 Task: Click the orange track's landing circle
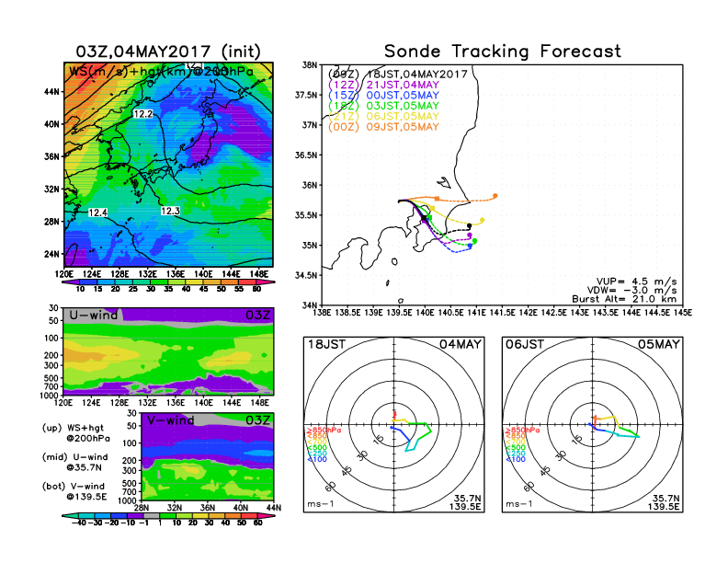point(495,196)
